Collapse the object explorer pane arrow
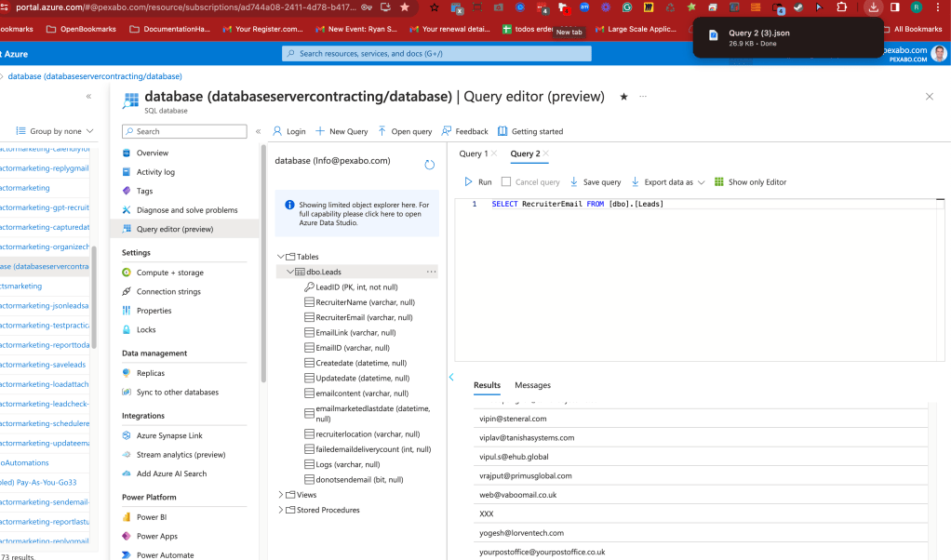The height and width of the screenshot is (560, 951). (x=451, y=377)
